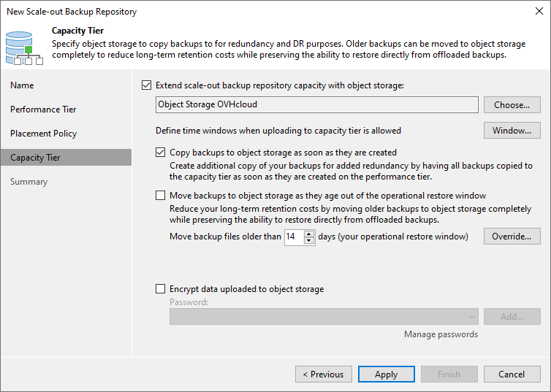551x392 pixels.
Task: Enable Move backups to object storage option
Action: [161, 196]
